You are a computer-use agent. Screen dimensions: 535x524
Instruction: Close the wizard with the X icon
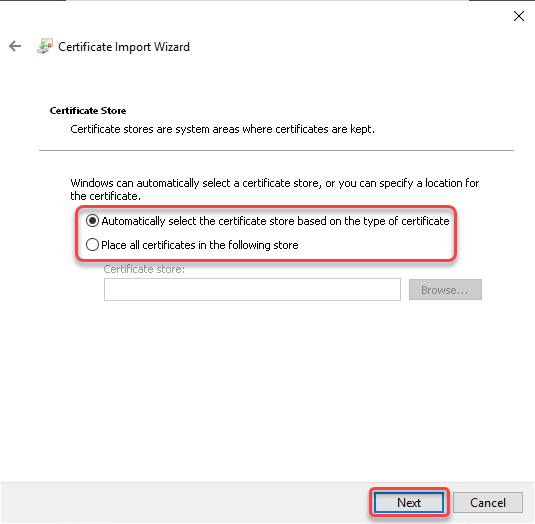point(519,16)
